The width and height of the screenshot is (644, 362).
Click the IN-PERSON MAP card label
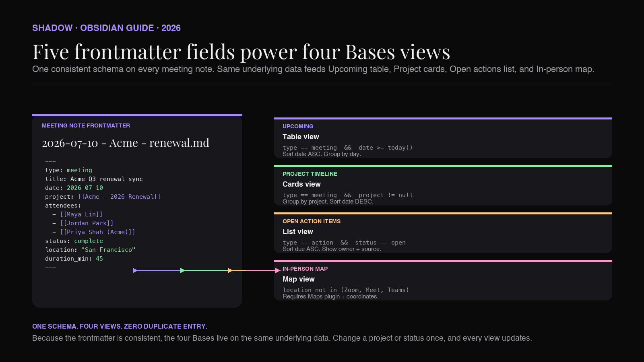tap(305, 269)
